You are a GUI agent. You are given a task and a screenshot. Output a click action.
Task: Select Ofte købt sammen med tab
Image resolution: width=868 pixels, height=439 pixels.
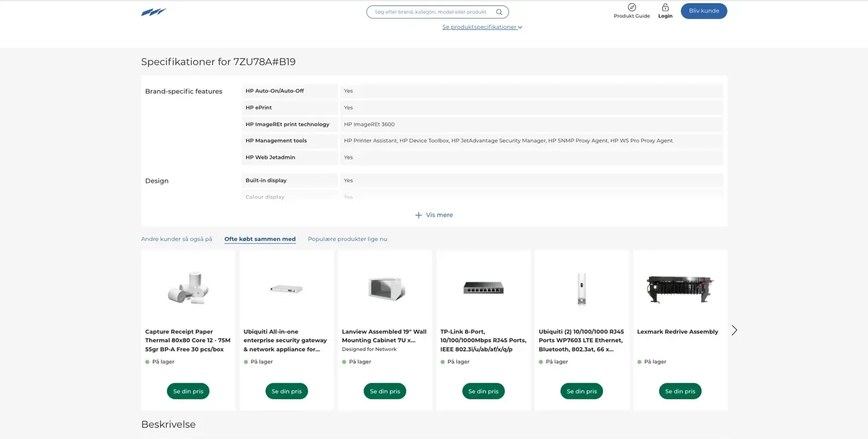tap(260, 239)
